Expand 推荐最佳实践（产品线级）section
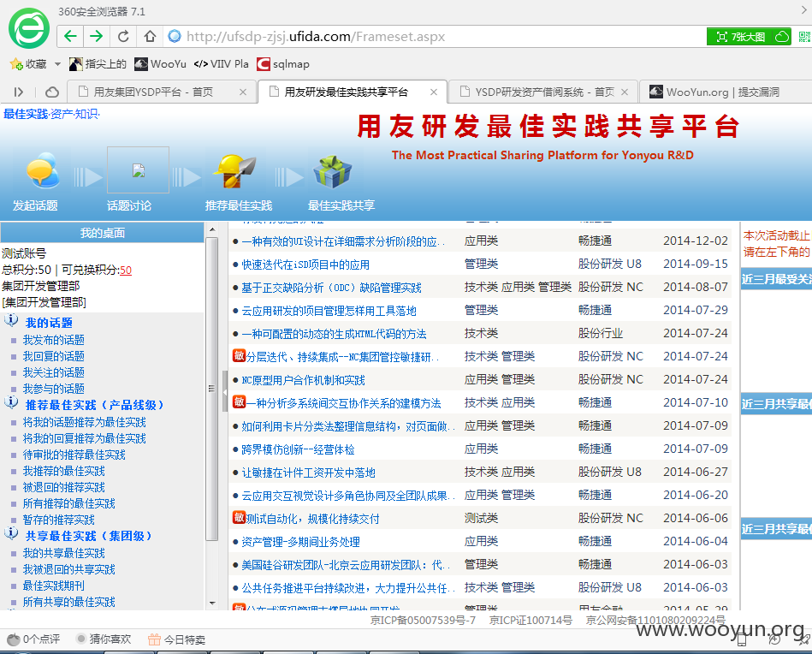The height and width of the screenshot is (654, 812). 95,405
